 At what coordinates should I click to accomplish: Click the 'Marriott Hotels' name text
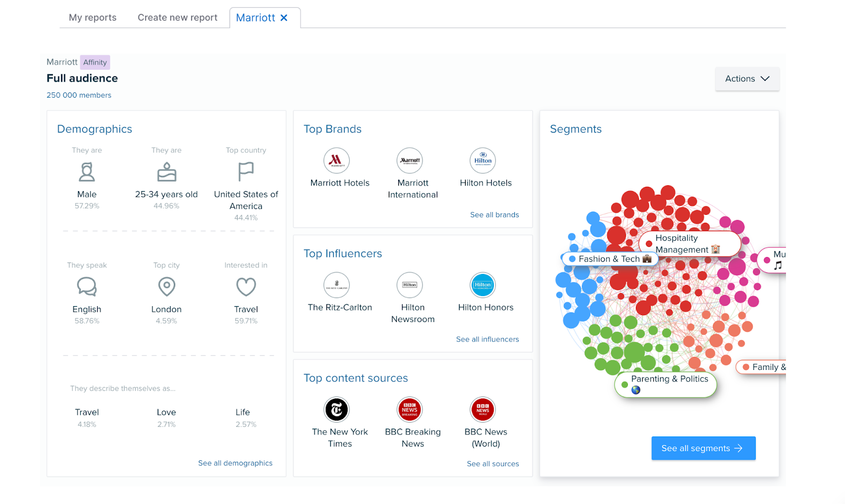point(340,183)
